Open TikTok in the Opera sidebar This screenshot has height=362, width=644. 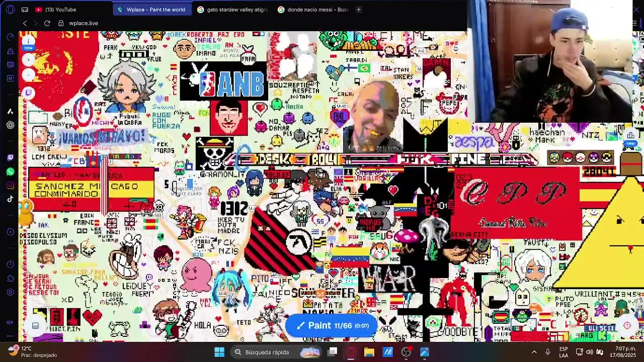point(10,199)
